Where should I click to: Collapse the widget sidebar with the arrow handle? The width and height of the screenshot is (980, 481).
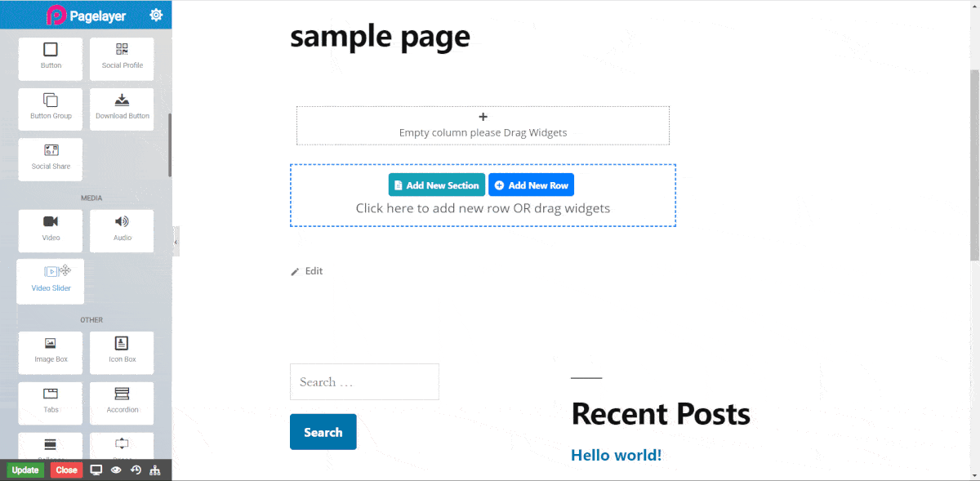(175, 241)
